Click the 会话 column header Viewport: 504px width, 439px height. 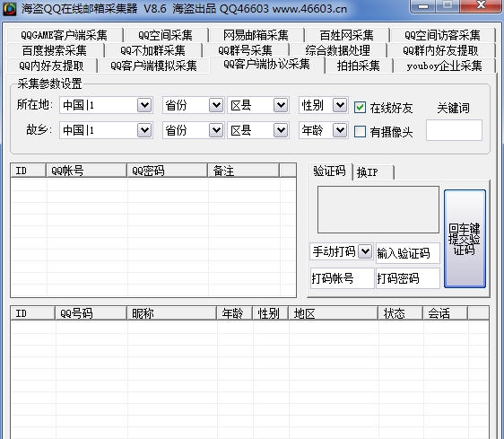point(445,312)
